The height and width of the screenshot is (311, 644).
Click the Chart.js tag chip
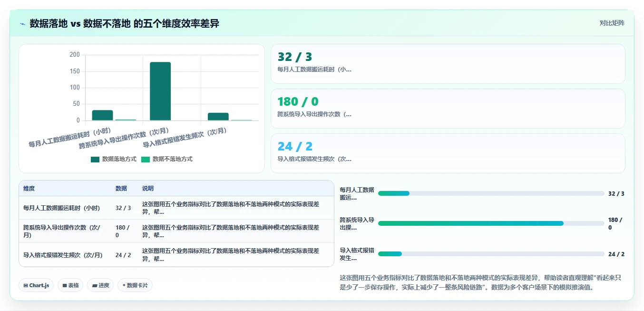click(x=37, y=285)
